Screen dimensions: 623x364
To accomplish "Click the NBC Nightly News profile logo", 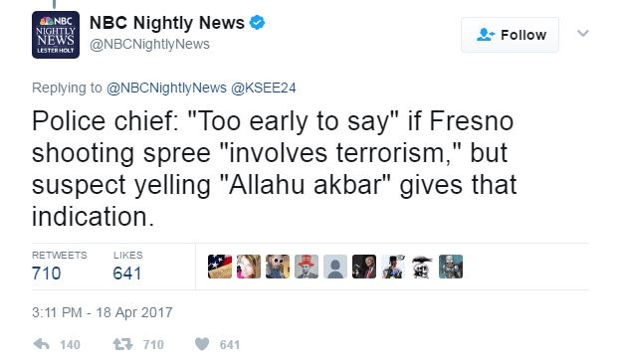I will tap(56, 35).
